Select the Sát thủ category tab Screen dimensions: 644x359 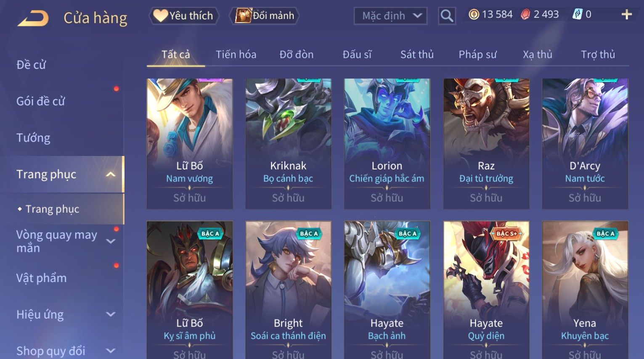[417, 55]
